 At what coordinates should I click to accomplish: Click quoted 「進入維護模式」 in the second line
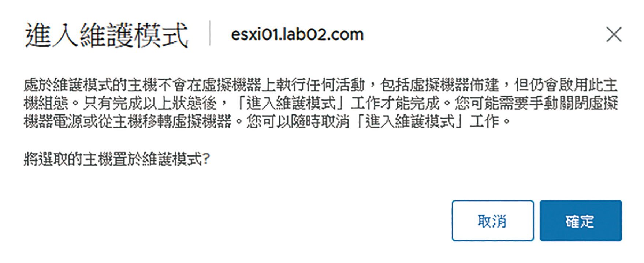coord(291,104)
